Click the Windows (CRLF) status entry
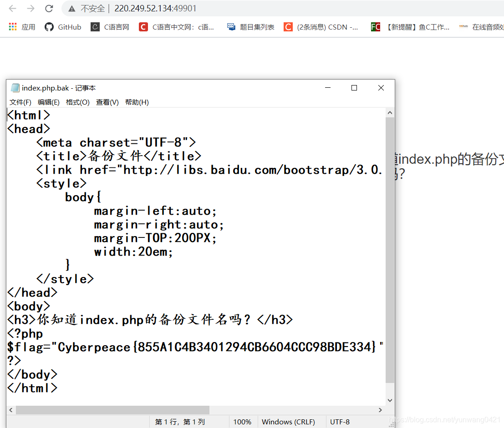 288,422
